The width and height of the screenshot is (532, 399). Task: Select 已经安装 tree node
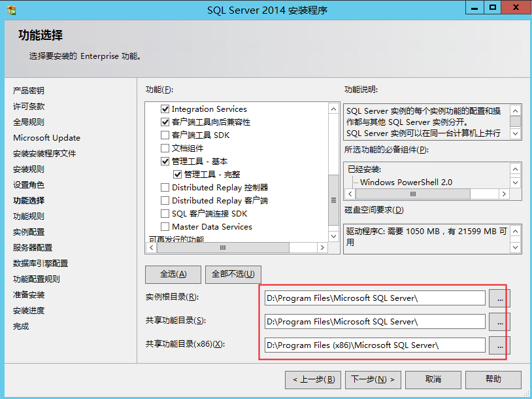tap(365, 169)
